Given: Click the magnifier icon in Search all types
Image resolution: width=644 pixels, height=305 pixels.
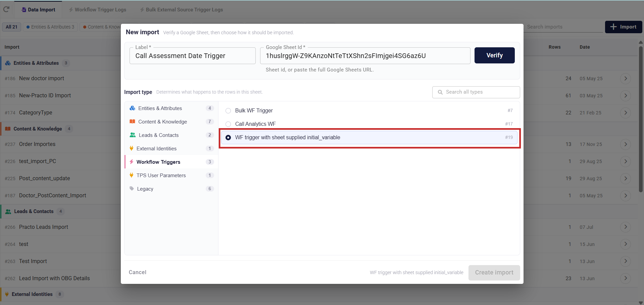Looking at the screenshot, I should tap(440, 92).
